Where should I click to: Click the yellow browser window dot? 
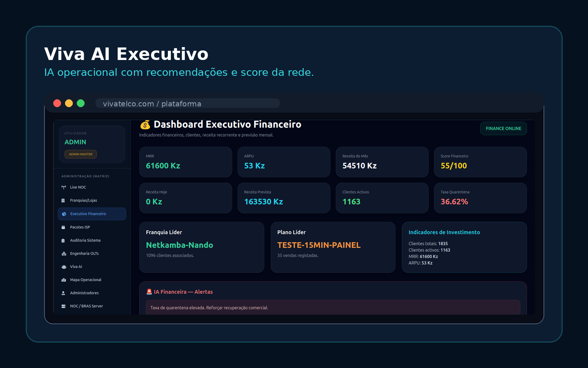(x=69, y=103)
